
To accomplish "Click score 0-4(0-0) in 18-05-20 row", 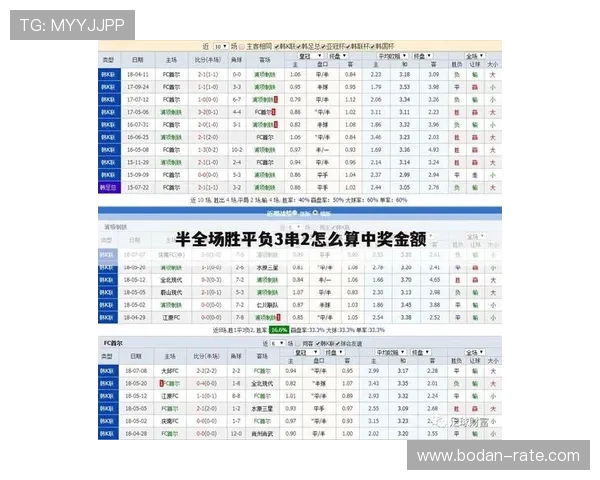I will coord(206,384).
